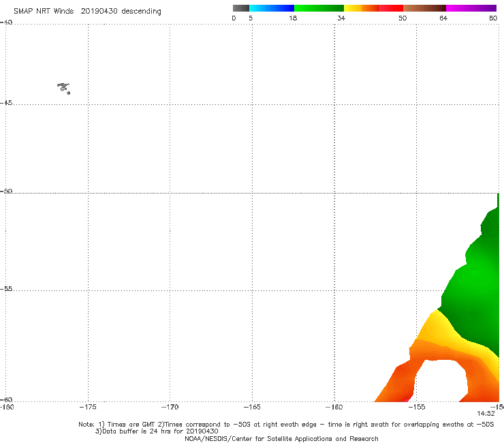
Task: Click the swath time 14:52
Action: click(486, 414)
